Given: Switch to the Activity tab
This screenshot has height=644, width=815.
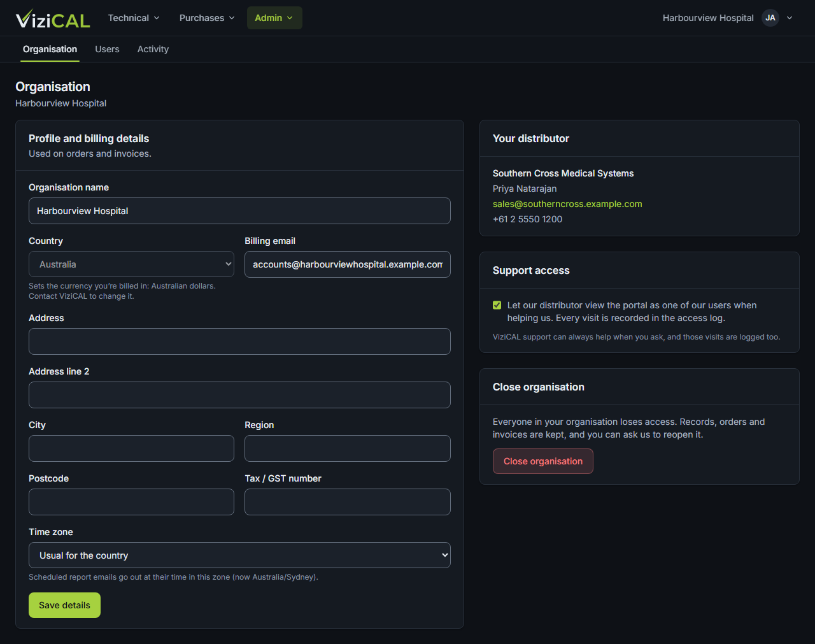Looking at the screenshot, I should coord(153,49).
